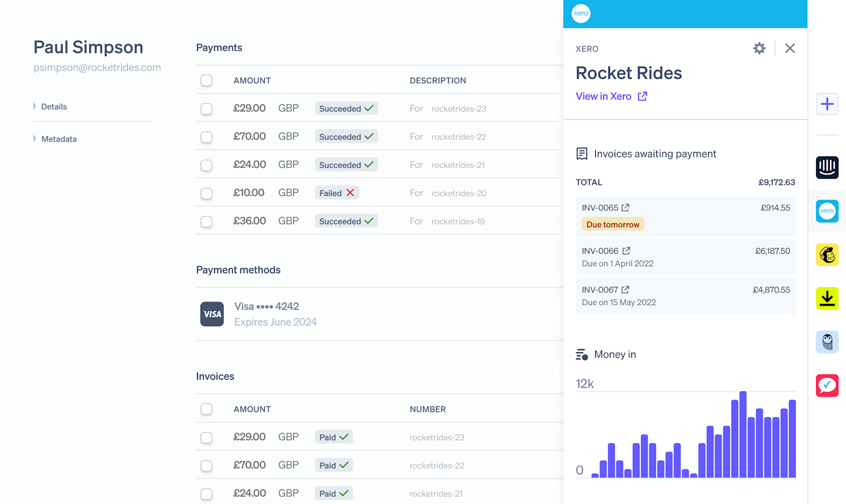Click Expires June 2024 text
This screenshot has width=846, height=504.
click(275, 322)
